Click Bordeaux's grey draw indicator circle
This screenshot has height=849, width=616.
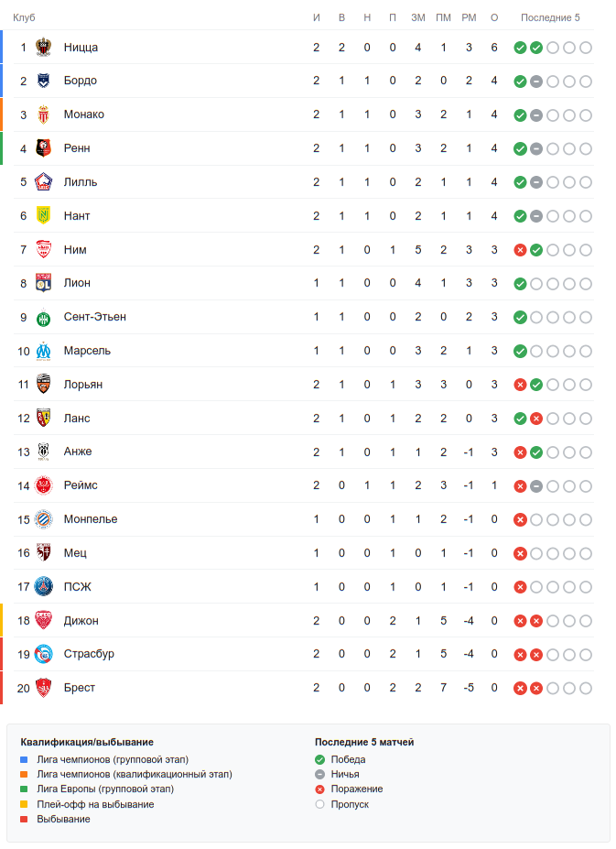click(536, 82)
